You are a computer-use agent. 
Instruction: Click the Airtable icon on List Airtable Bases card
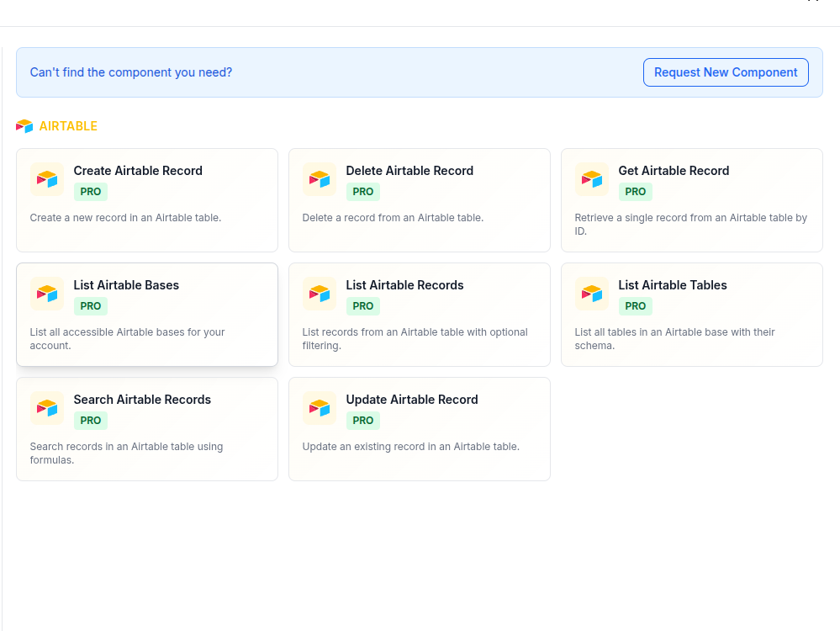pos(46,294)
